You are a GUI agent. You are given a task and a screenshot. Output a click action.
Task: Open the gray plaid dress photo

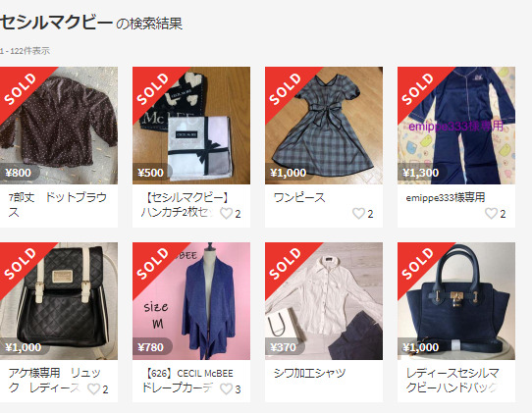click(324, 126)
